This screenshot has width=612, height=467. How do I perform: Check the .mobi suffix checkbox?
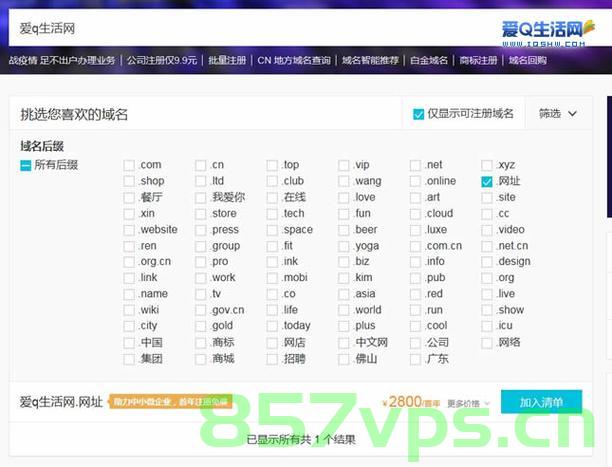272,278
